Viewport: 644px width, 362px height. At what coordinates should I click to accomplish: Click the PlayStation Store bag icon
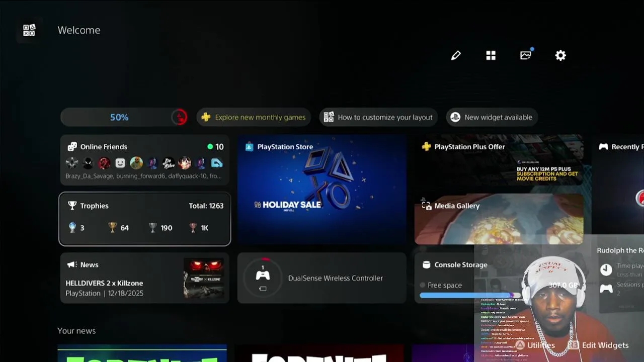click(x=249, y=147)
